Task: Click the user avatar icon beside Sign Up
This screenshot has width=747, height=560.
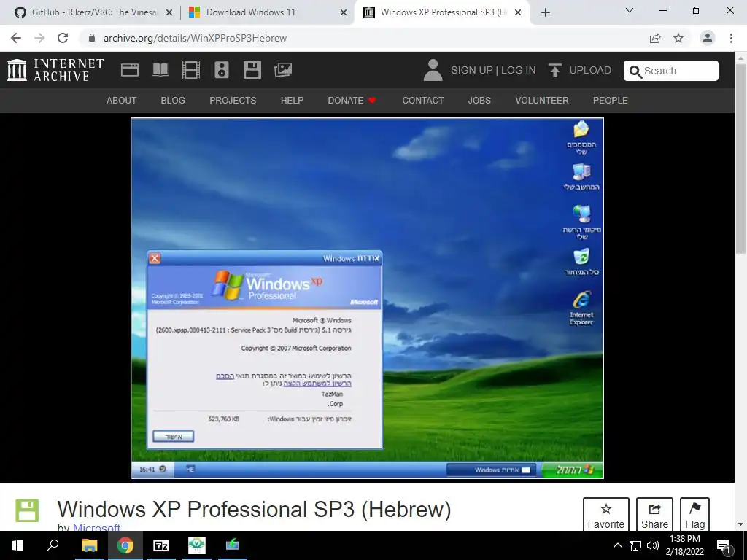Action: click(433, 70)
